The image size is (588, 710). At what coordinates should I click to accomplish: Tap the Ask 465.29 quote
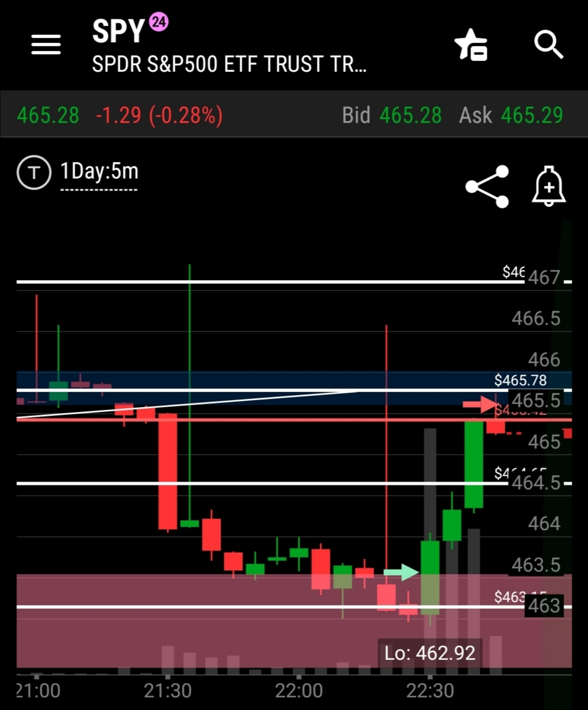(511, 115)
